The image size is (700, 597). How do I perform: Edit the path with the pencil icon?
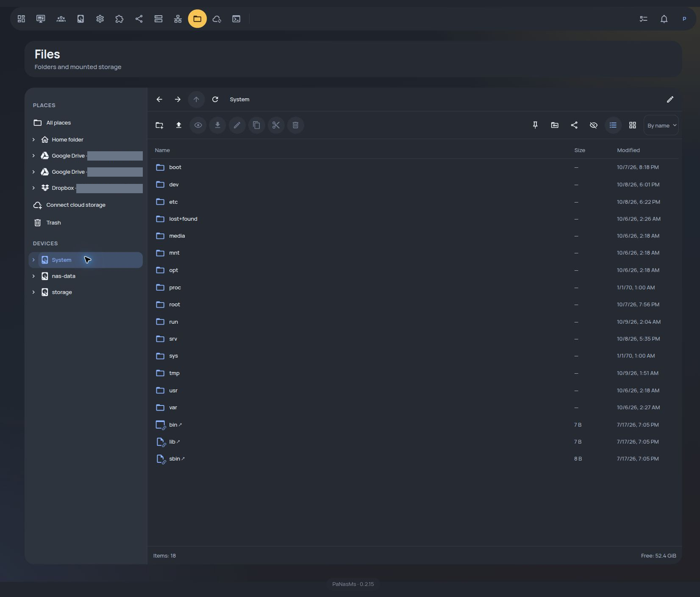pos(670,99)
